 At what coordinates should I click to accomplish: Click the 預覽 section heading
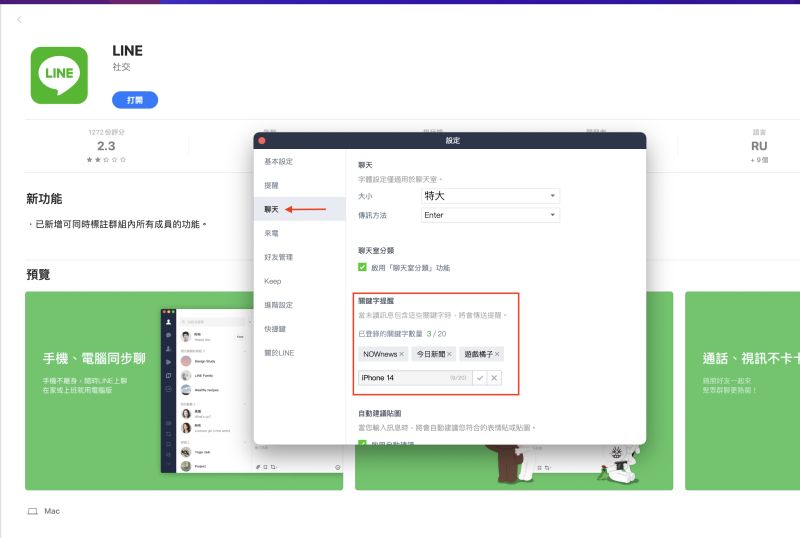pos(38,275)
